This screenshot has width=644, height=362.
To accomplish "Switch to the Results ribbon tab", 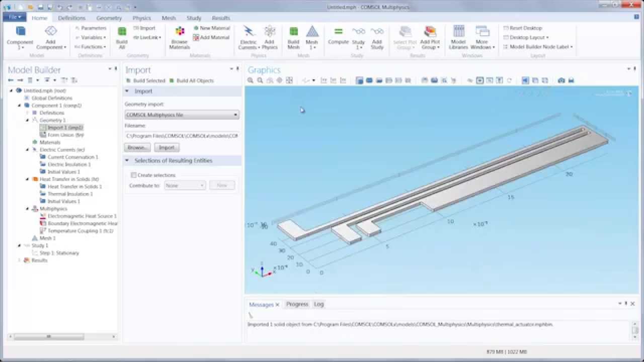I will pyautogui.click(x=221, y=18).
